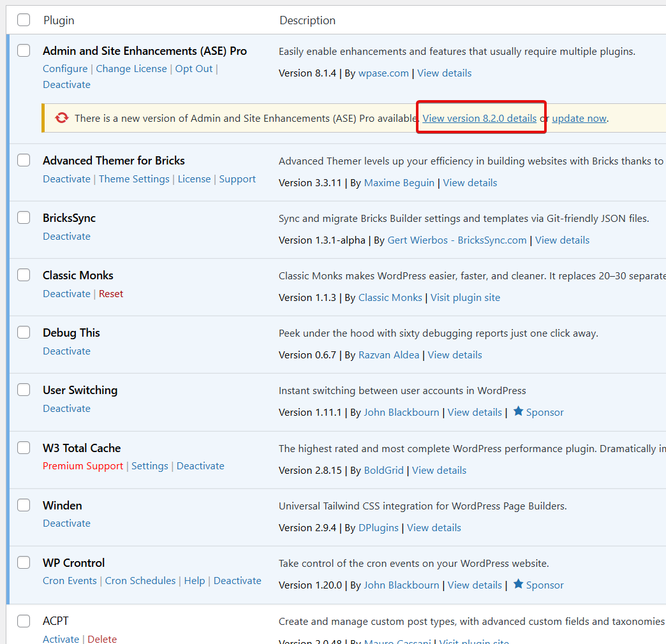Click the update-available refresh icon
The height and width of the screenshot is (644, 666).
(61, 118)
